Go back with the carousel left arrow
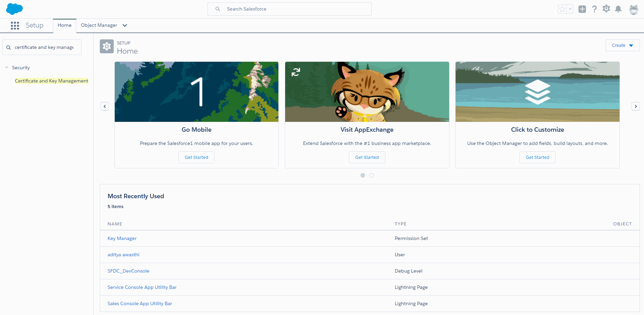 pyautogui.click(x=105, y=106)
